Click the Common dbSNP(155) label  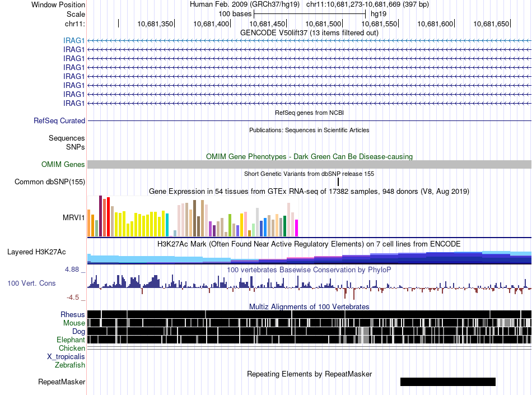[x=49, y=182]
